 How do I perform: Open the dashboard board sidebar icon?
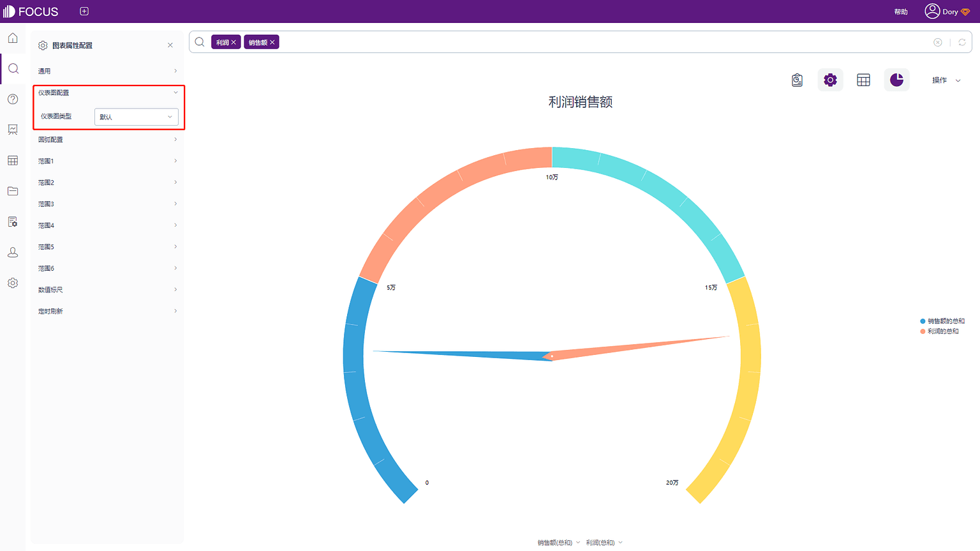(x=13, y=130)
